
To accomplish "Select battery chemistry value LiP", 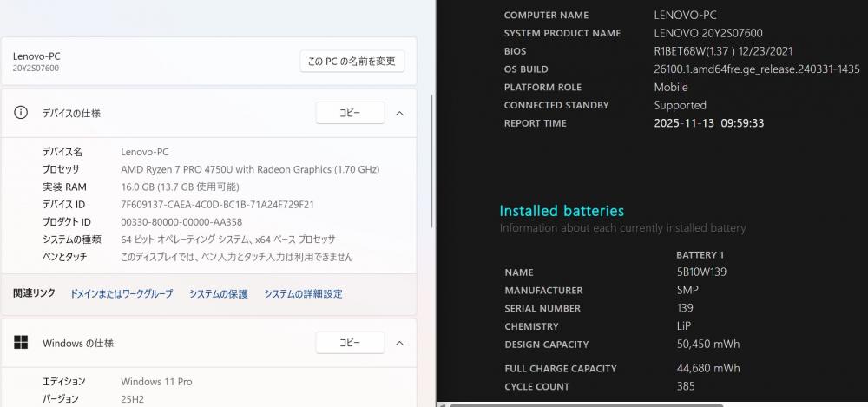I will [x=684, y=326].
